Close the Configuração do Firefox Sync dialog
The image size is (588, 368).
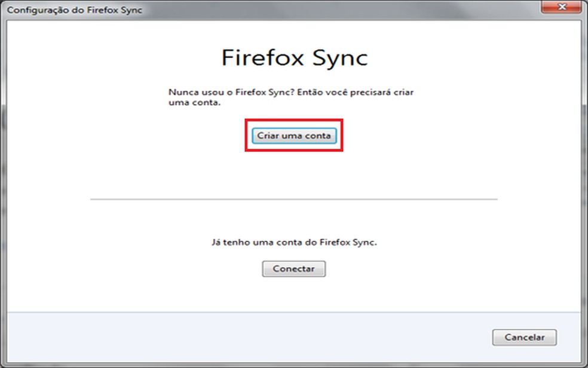tap(561, 7)
